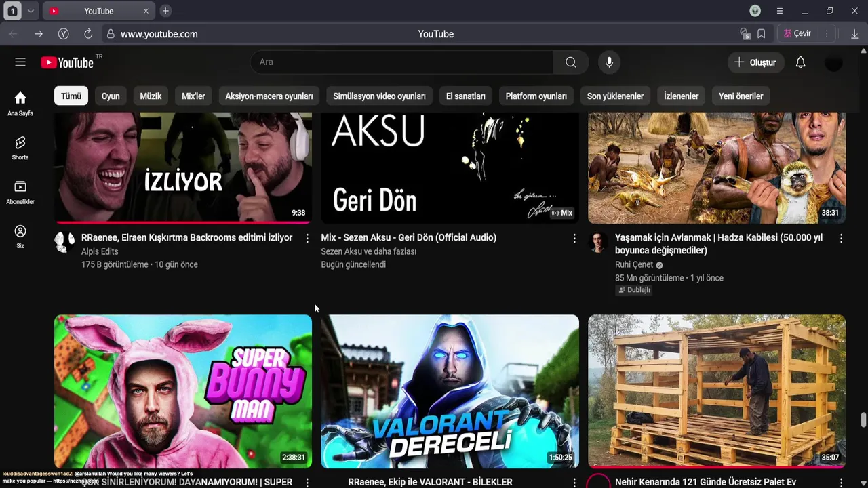Play the Hadza tribe thumbnail
The width and height of the screenshot is (868, 488).
717,168
